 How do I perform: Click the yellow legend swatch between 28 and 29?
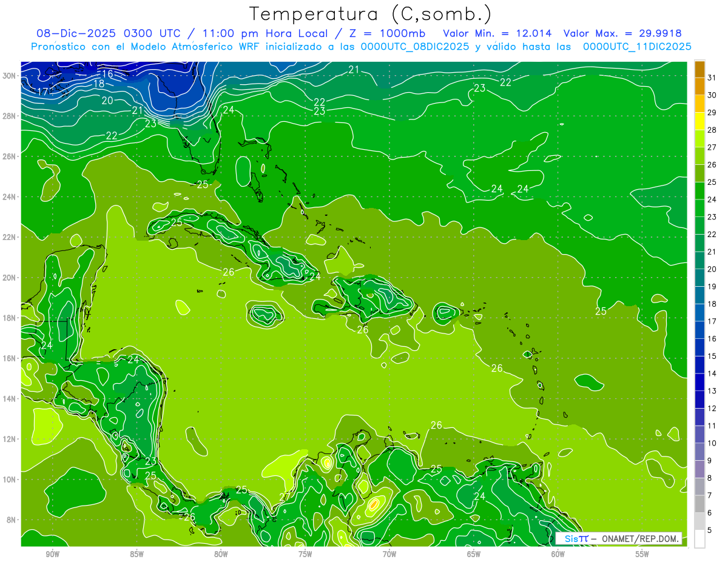tap(699, 121)
